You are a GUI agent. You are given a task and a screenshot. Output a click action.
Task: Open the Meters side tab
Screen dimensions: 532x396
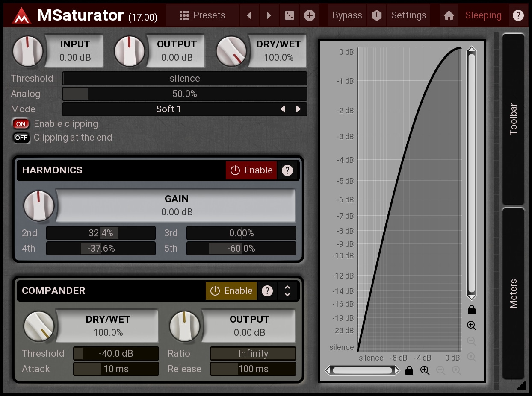[x=513, y=293]
